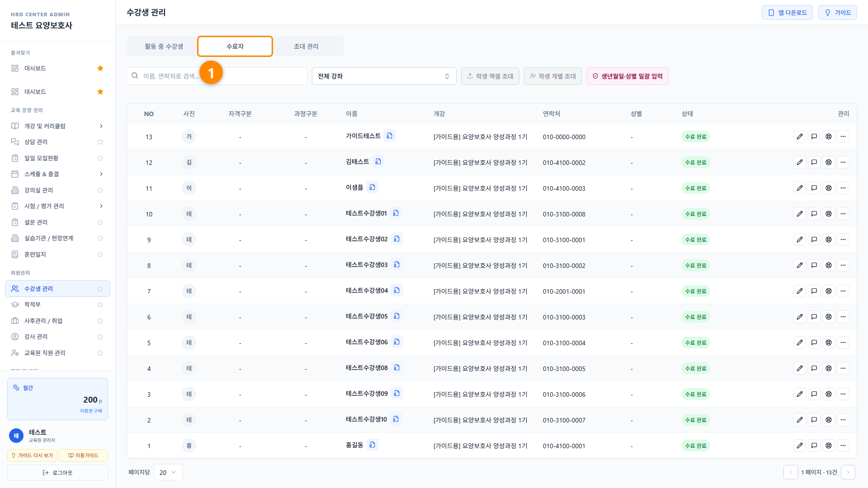Screen dimensions: 868x488
Task: Click 이용권 구매 link
Action: coord(91,411)
